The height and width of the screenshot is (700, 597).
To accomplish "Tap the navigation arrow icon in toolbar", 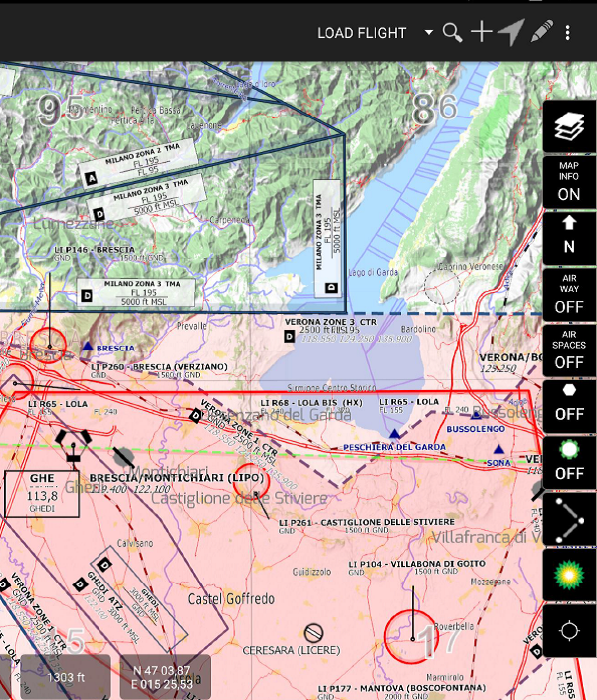I will pos(510,32).
